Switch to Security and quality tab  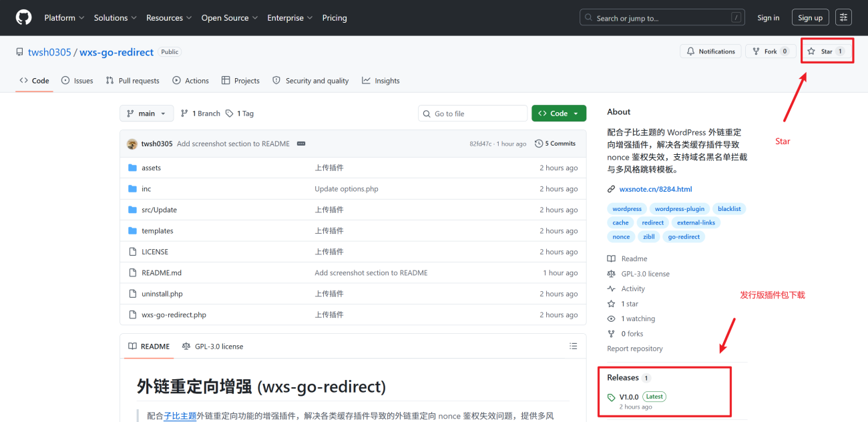pos(310,81)
